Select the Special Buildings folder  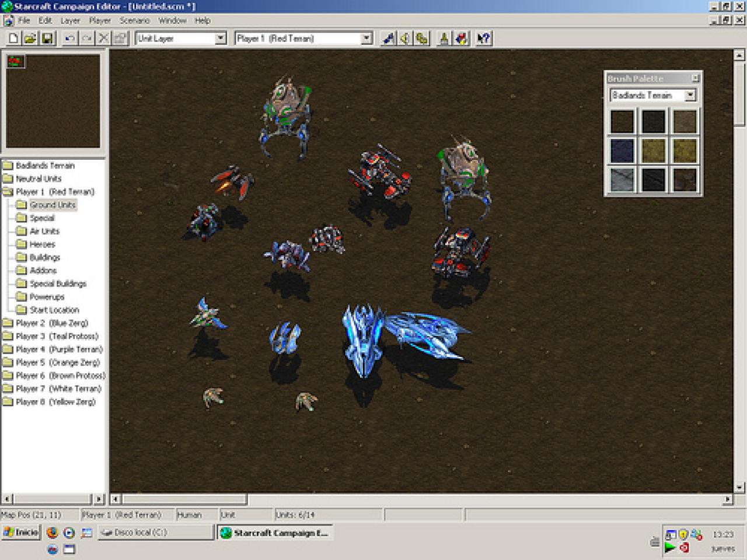[58, 283]
